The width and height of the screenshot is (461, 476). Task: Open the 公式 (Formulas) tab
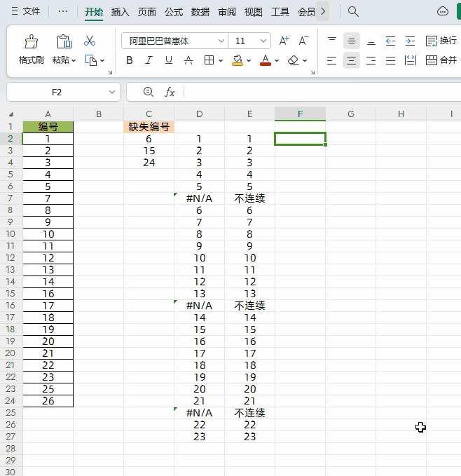pyautogui.click(x=174, y=12)
